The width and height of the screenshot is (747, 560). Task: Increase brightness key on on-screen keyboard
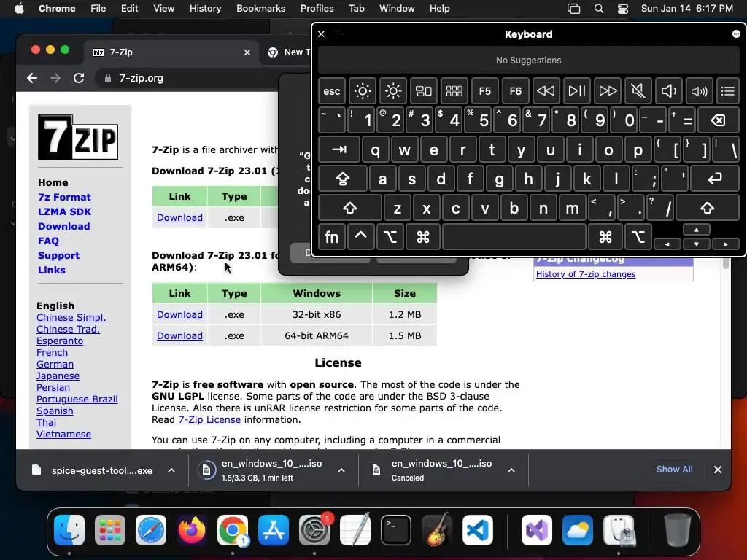[393, 91]
